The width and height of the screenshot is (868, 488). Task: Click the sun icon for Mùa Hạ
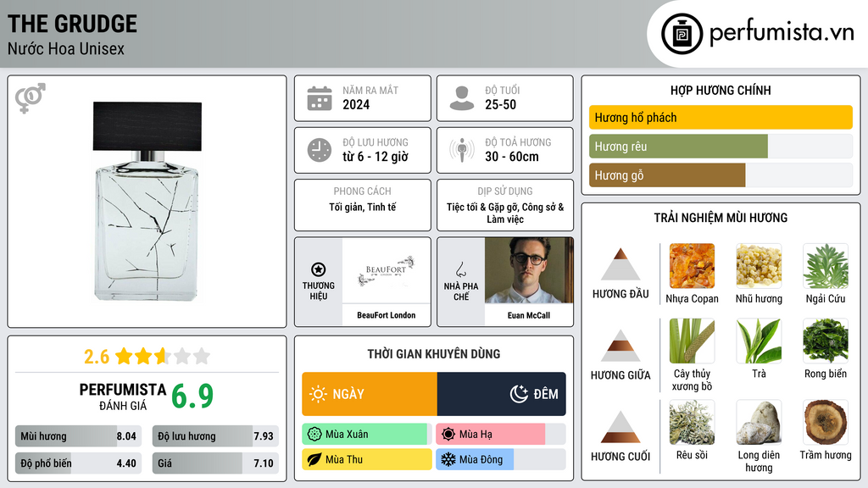coord(448,435)
